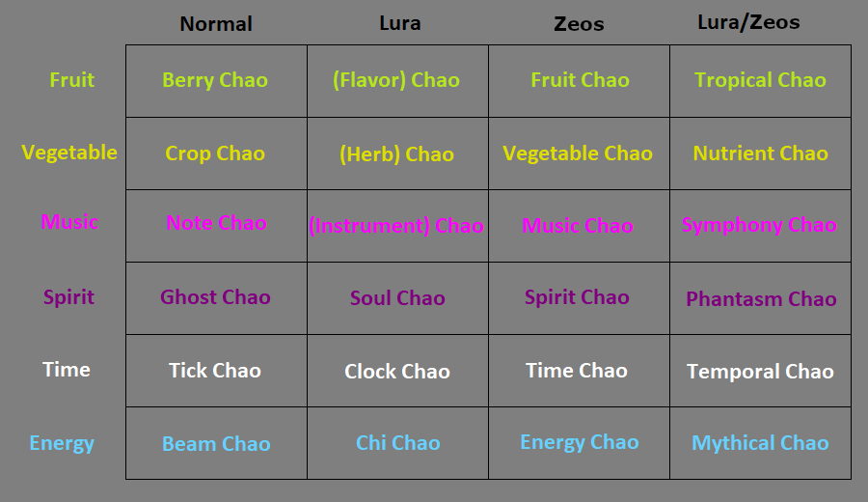Image resolution: width=868 pixels, height=502 pixels.
Task: Click the Time row label
Action: (x=67, y=370)
